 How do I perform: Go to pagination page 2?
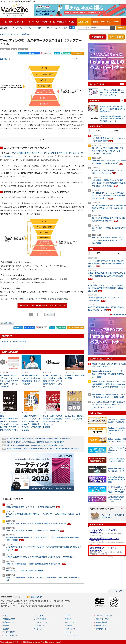coord(36,314)
